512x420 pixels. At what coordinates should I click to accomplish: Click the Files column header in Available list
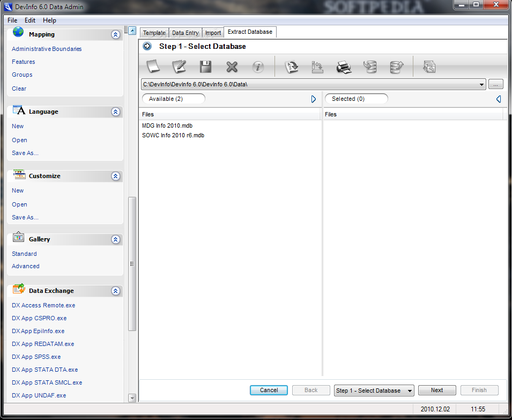tap(230, 114)
